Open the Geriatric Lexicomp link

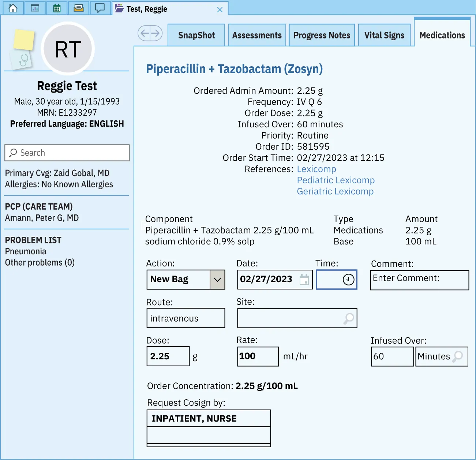click(335, 191)
